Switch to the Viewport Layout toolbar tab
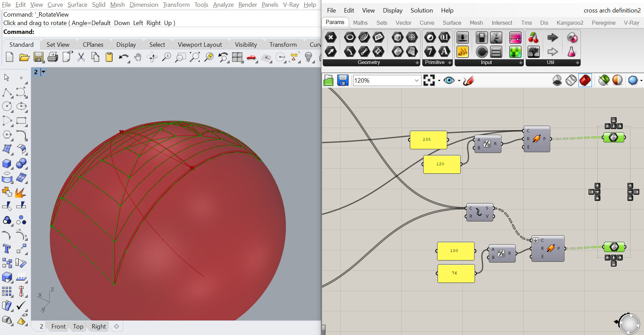This screenshot has height=335, width=644. pos(200,45)
